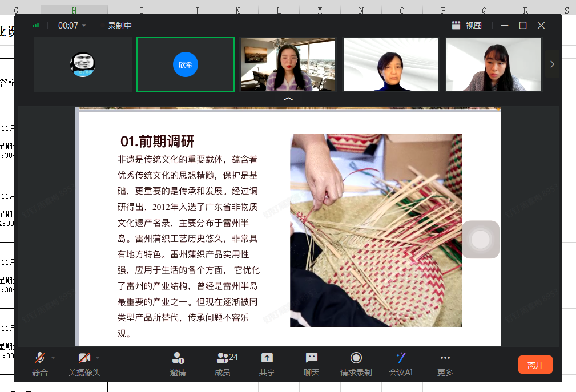Screen dimensions: 576x392
Task: Click the green signal strength icon
Action: tap(36, 26)
